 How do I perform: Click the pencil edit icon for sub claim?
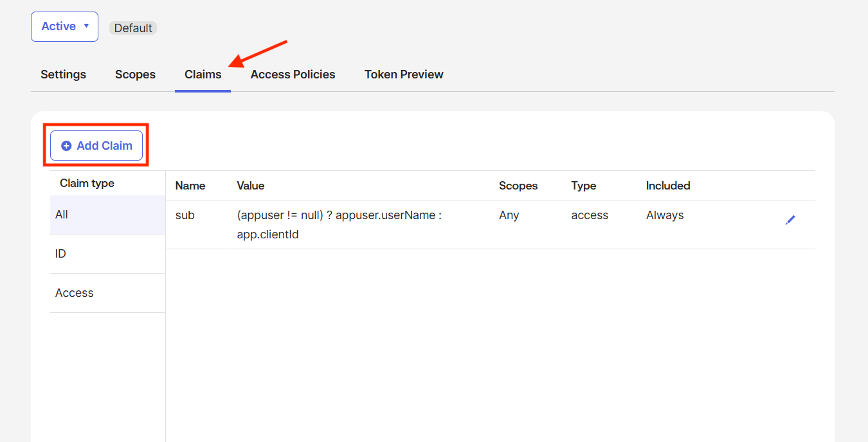click(790, 220)
